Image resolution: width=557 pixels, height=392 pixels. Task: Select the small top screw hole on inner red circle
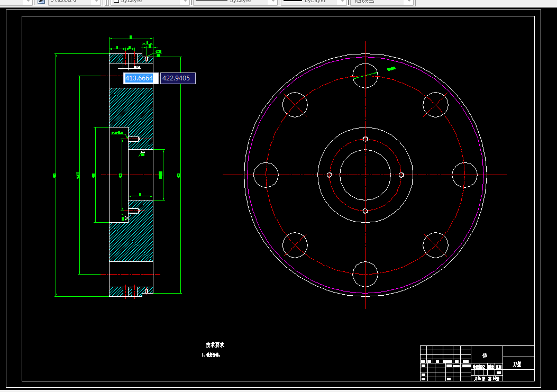pos(365,139)
